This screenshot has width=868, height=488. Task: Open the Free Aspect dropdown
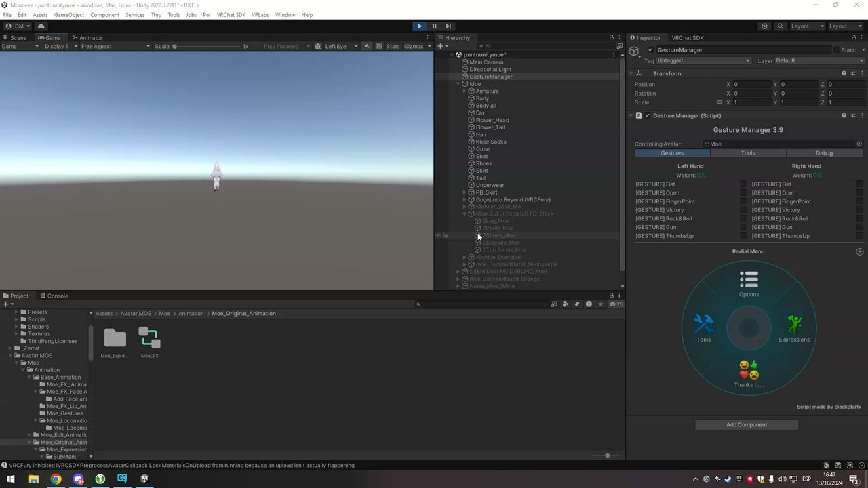[x=115, y=46]
